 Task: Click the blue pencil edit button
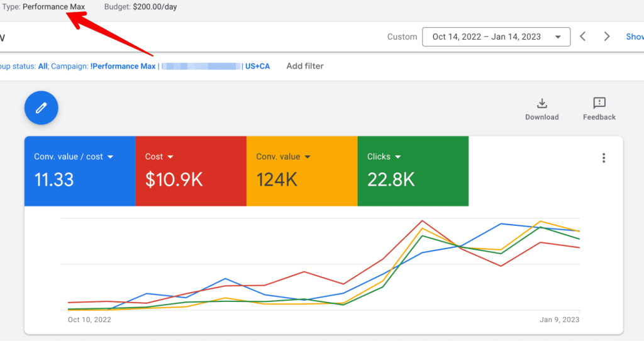click(x=42, y=108)
